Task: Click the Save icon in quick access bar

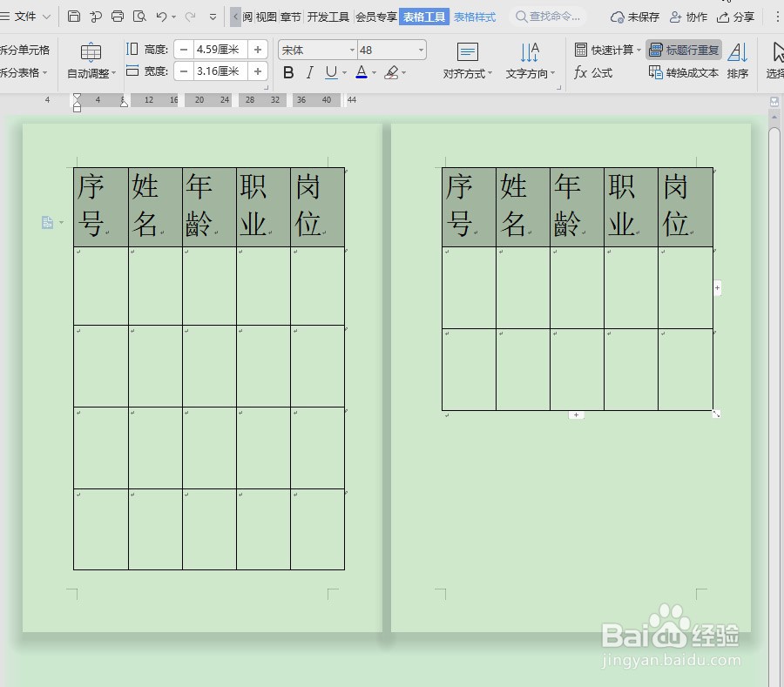Action: coord(73,16)
